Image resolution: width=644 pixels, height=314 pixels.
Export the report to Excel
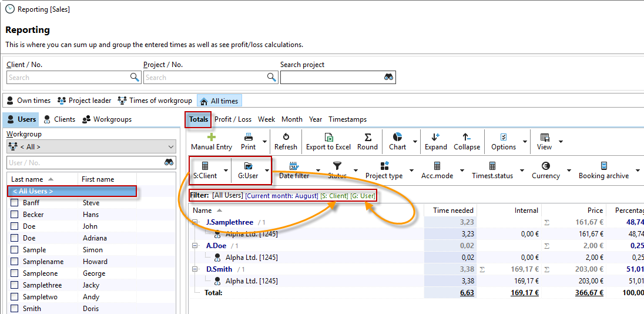328,137
